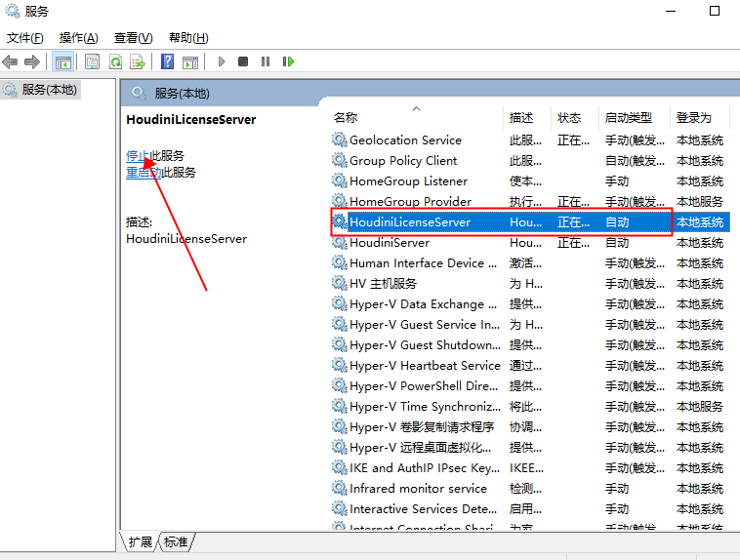
Task: Click the gear icon beside HoudiniServer
Action: (x=340, y=242)
